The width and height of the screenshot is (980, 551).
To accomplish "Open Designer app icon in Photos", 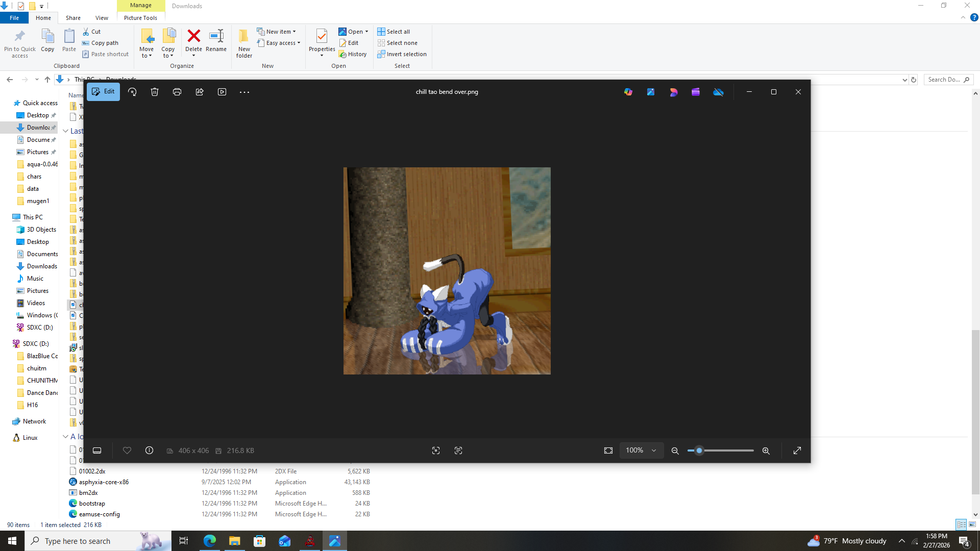I will click(673, 92).
